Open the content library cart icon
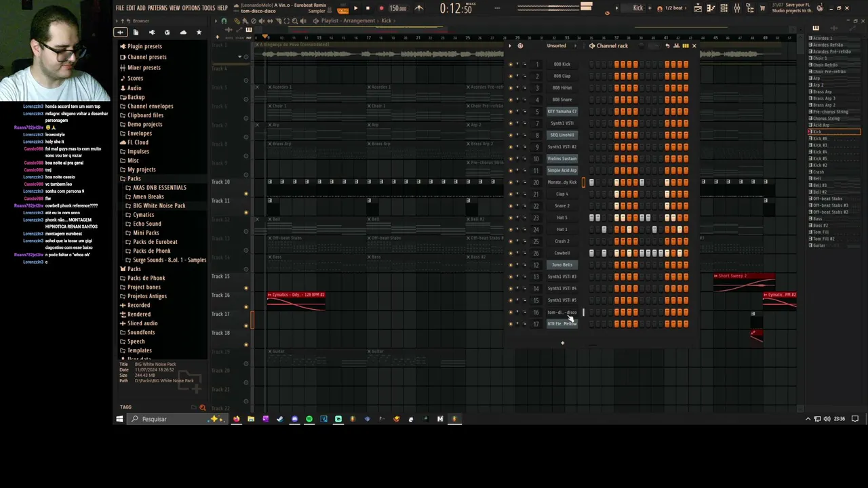 763,8
